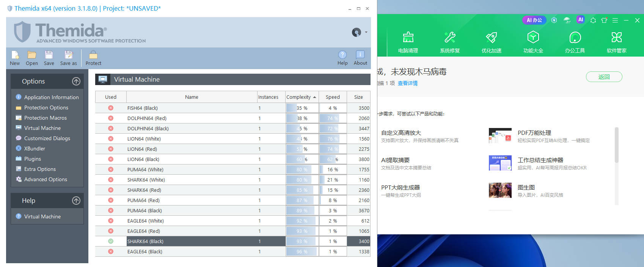Click the 返回 button
Image resolution: width=644 pixels, height=267 pixels.
click(x=604, y=77)
